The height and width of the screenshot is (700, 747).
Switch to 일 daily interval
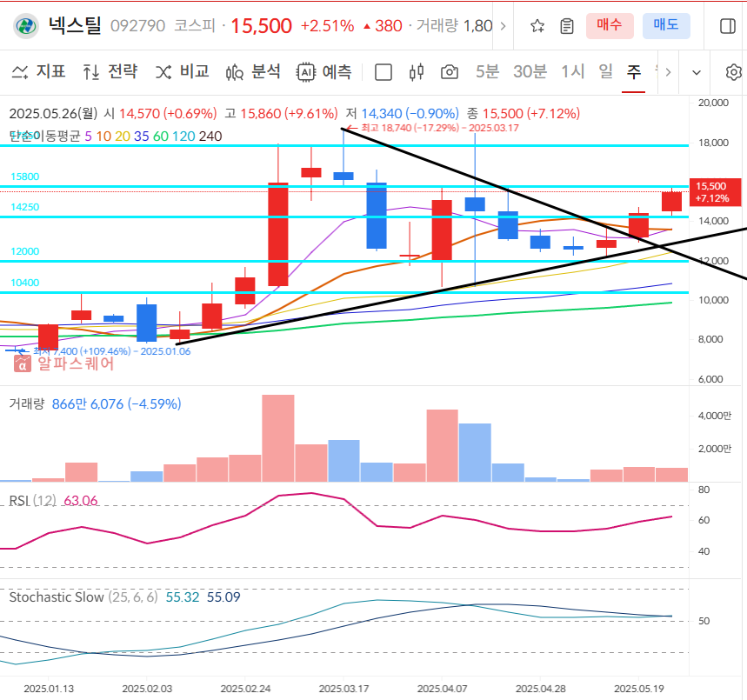(605, 72)
